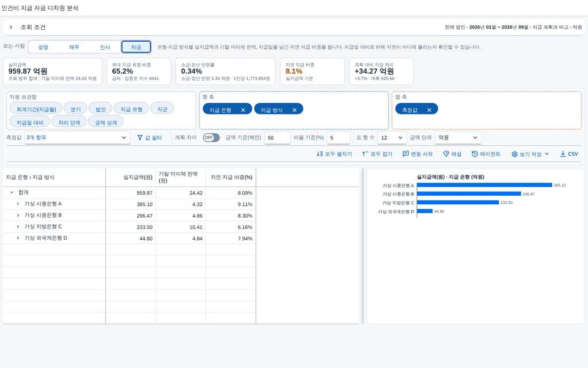Screen dimensions: 588x368
Task: Toggle the 계획 차이 switch
Action: 211,137
